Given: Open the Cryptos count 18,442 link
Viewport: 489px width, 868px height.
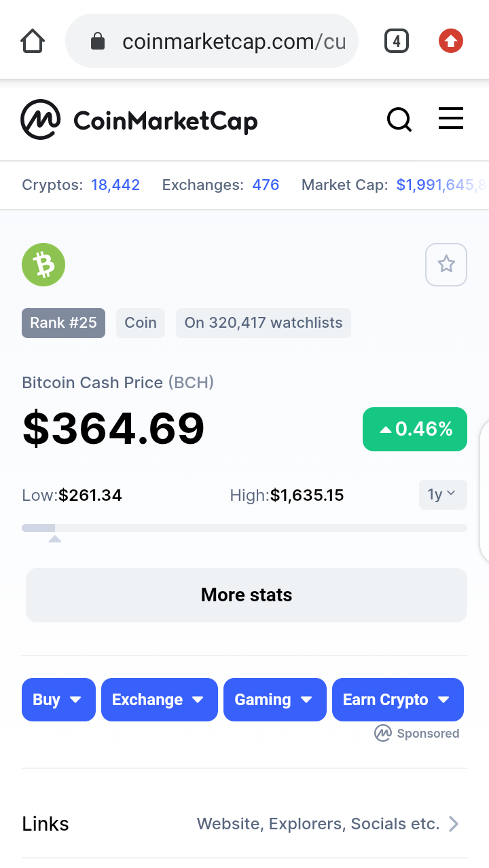Looking at the screenshot, I should (115, 185).
